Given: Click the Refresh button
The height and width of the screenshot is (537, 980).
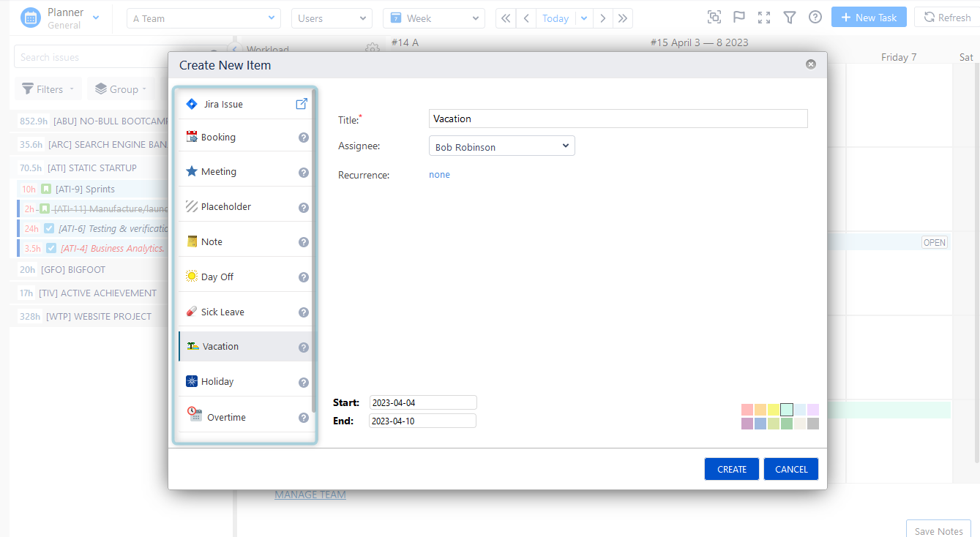Looking at the screenshot, I should click(947, 18).
